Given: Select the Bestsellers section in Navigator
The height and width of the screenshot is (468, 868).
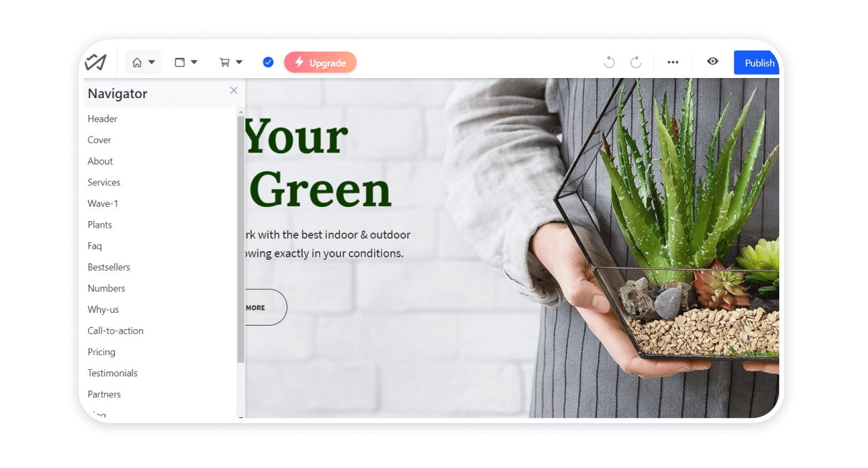Looking at the screenshot, I should pyautogui.click(x=109, y=267).
